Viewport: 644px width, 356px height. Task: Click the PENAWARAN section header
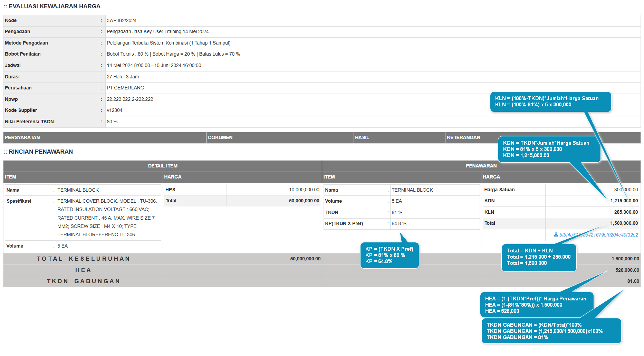click(x=481, y=166)
